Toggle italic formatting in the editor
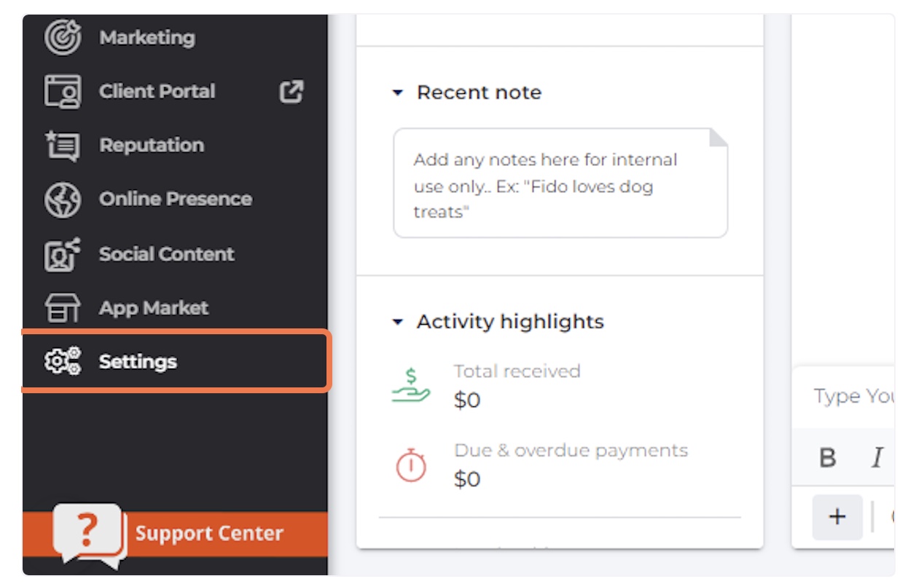Viewport: 924px width, 584px height. 877,458
